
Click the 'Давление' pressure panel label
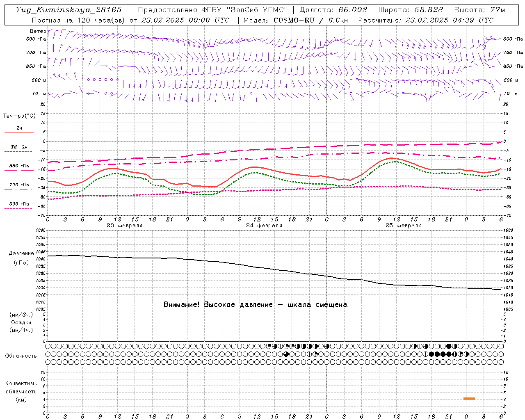tap(21, 253)
